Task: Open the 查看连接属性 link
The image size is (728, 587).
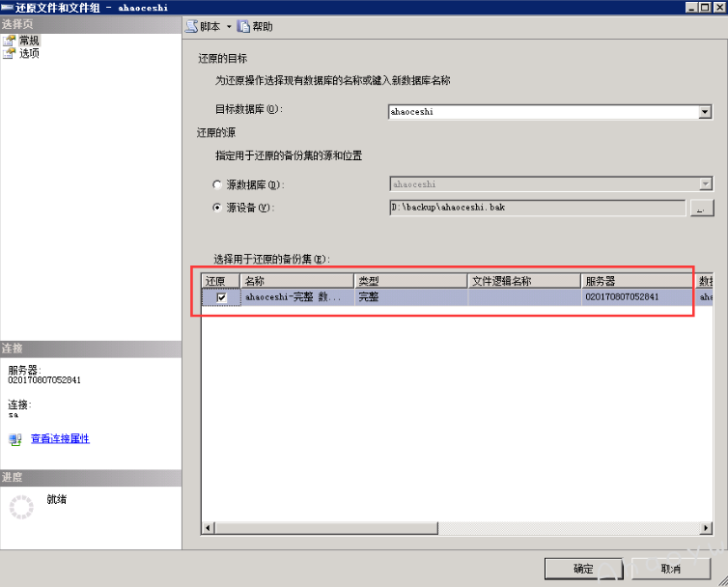Action: pos(60,438)
